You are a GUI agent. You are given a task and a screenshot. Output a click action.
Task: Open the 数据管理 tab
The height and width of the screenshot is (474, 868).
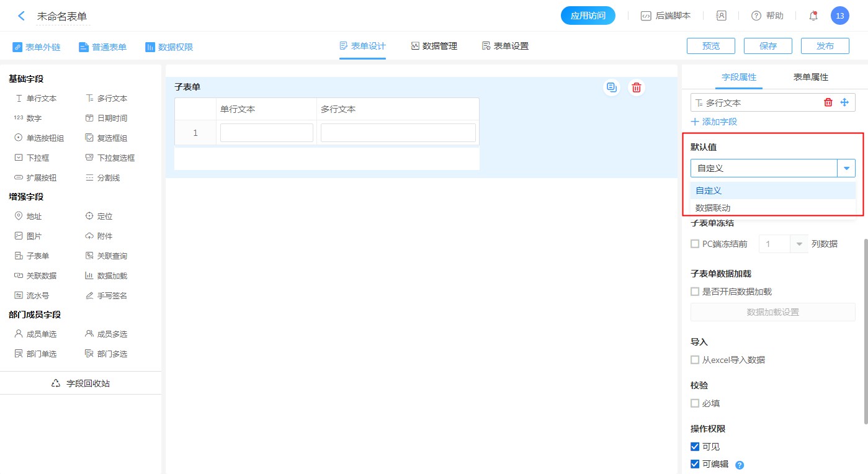(434, 46)
